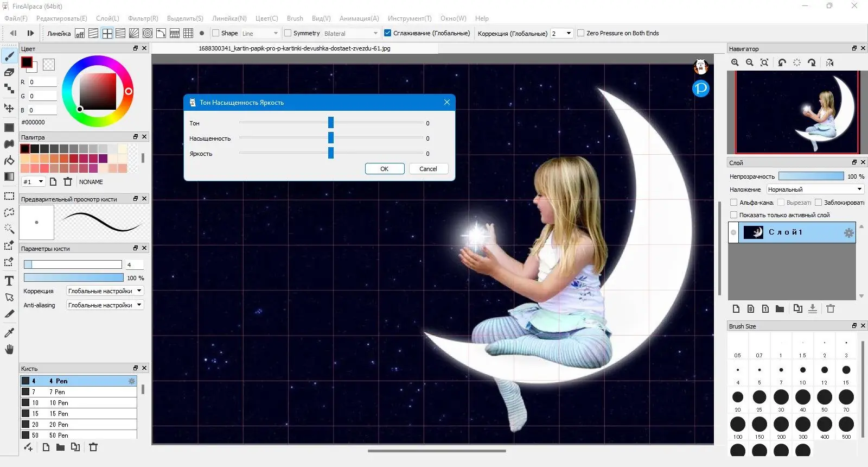The width and height of the screenshot is (868, 467).
Task: Enable the curve snap
Action: point(161,33)
